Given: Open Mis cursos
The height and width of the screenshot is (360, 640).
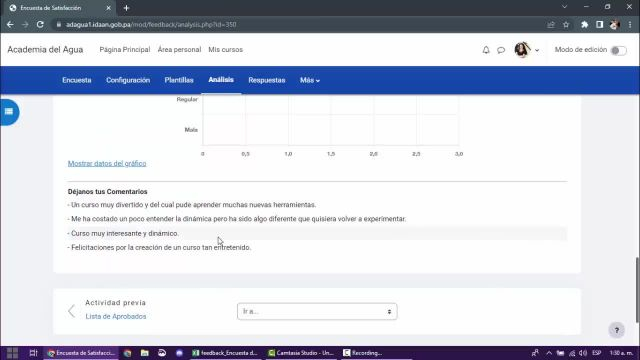Looking at the screenshot, I should 225,49.
